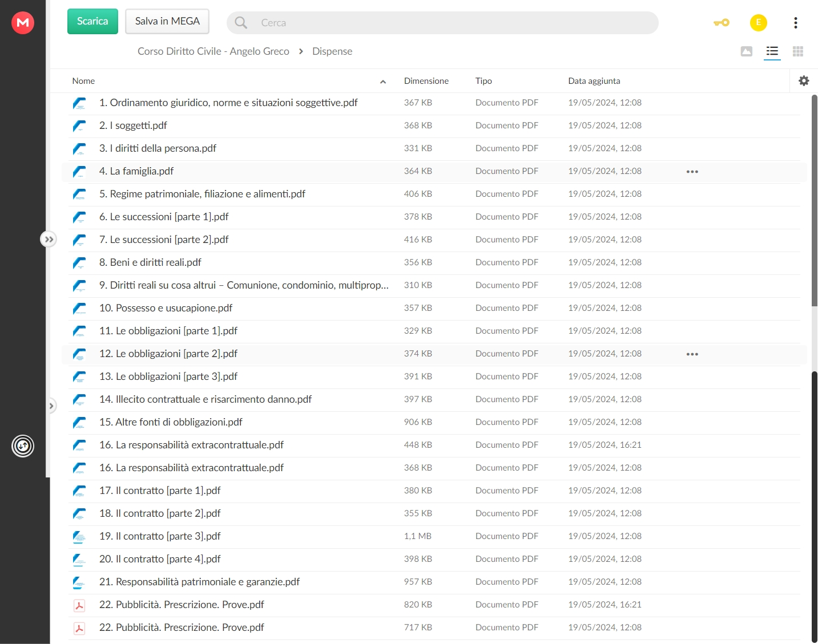Click the Scarica button
Viewport: 818px width, 644px height.
(x=92, y=22)
